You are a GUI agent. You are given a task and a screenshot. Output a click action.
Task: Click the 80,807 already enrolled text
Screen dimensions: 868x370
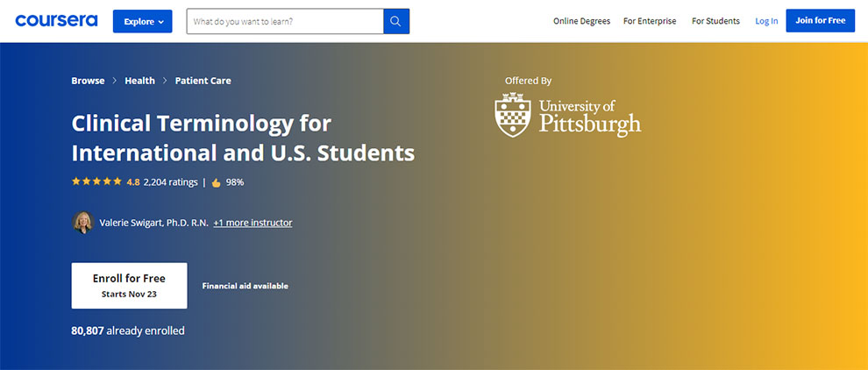point(128,331)
